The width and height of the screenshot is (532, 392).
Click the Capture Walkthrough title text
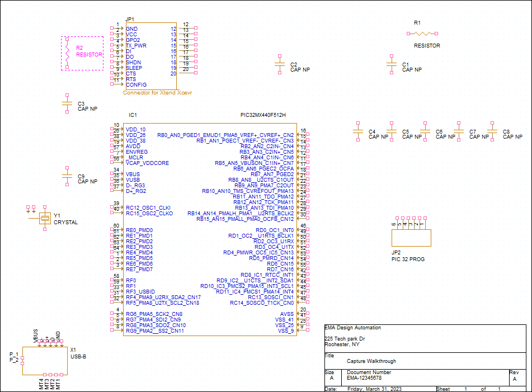coord(371,361)
